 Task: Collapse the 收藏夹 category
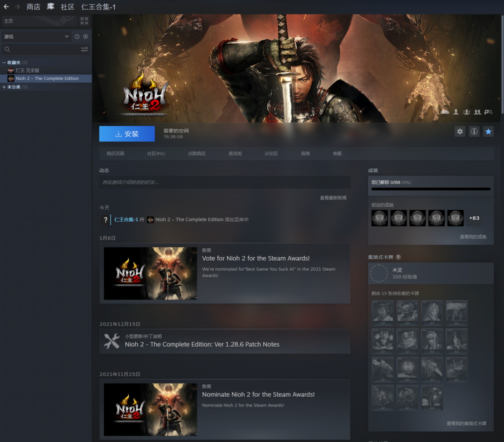coord(4,63)
